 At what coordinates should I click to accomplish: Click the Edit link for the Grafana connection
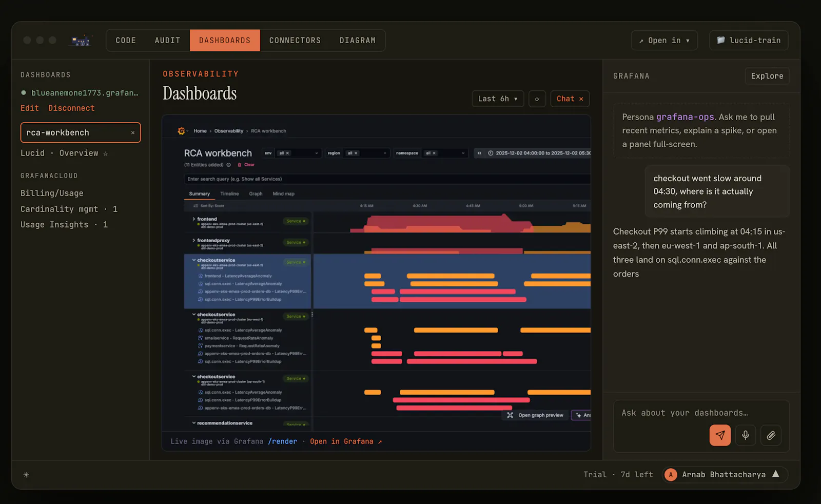(30, 108)
